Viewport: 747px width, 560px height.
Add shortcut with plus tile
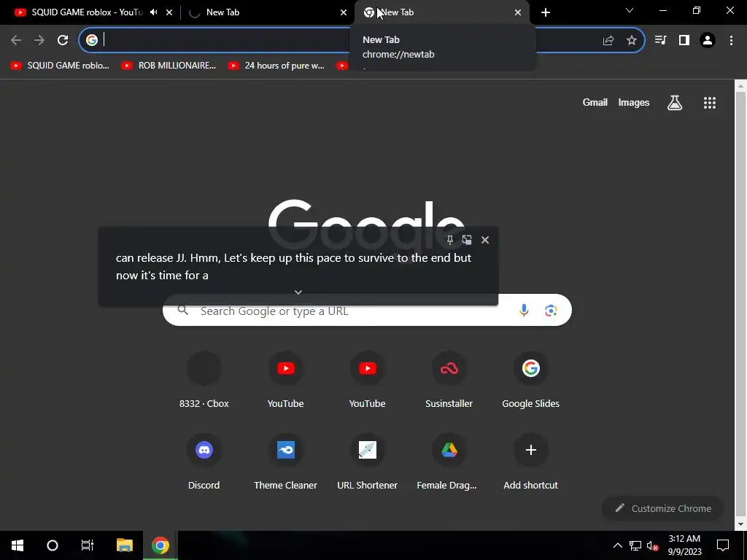(531, 462)
